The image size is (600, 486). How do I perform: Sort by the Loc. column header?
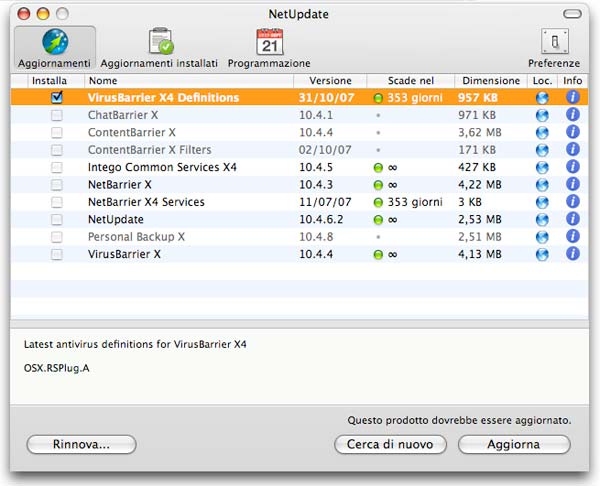(542, 81)
